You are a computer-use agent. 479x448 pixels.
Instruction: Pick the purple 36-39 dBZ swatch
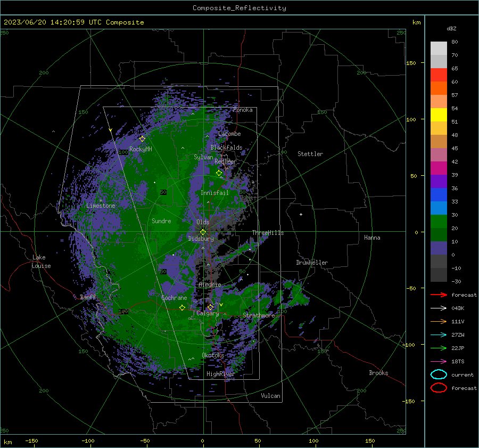[439, 182]
